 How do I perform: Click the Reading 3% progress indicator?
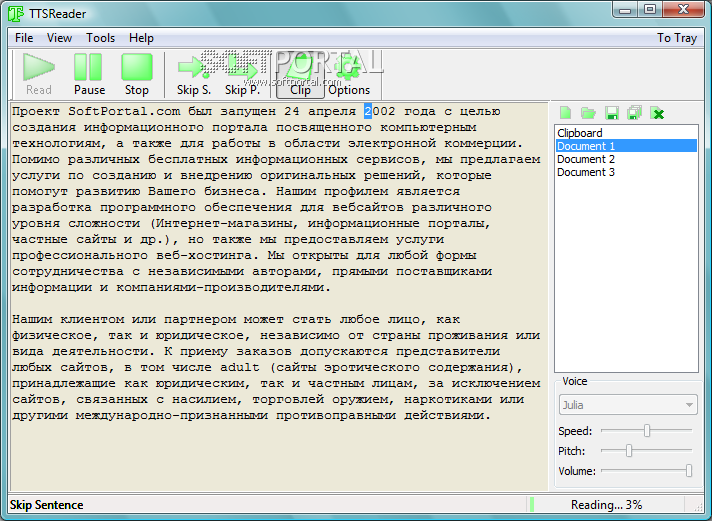pos(606,505)
